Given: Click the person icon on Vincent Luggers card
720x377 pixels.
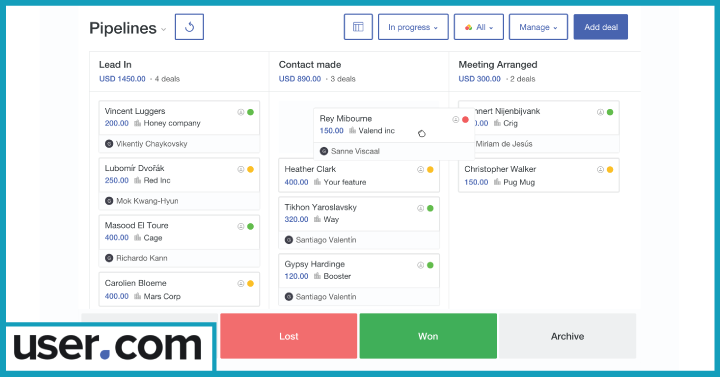Looking at the screenshot, I should pos(241,112).
